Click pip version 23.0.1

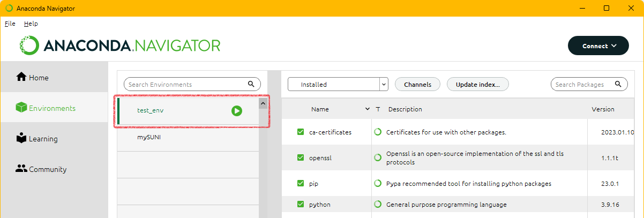[x=610, y=183]
